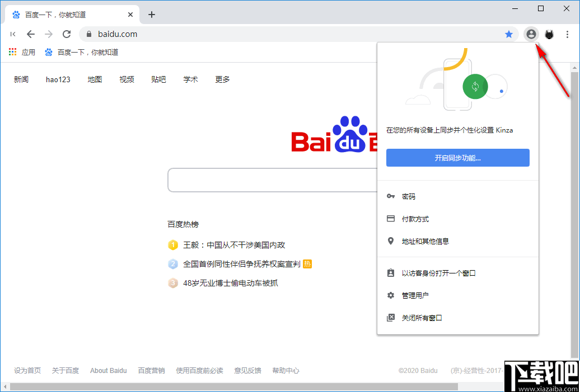Close the Baidu tab with its X
Image resolution: width=580 pixels, height=392 pixels.
130,15
